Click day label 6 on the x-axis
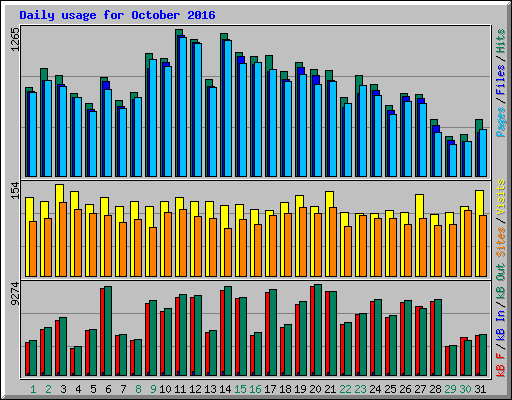The image size is (512, 400). pyautogui.click(x=108, y=389)
